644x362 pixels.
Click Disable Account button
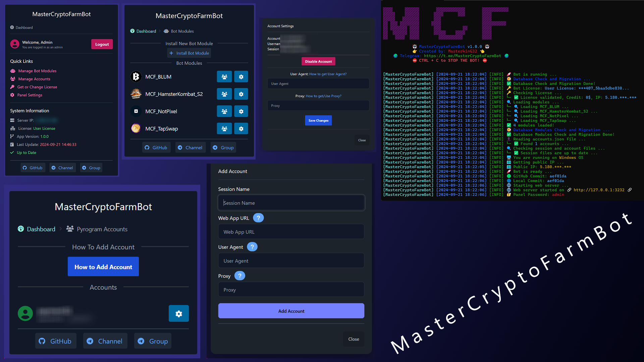pyautogui.click(x=318, y=61)
